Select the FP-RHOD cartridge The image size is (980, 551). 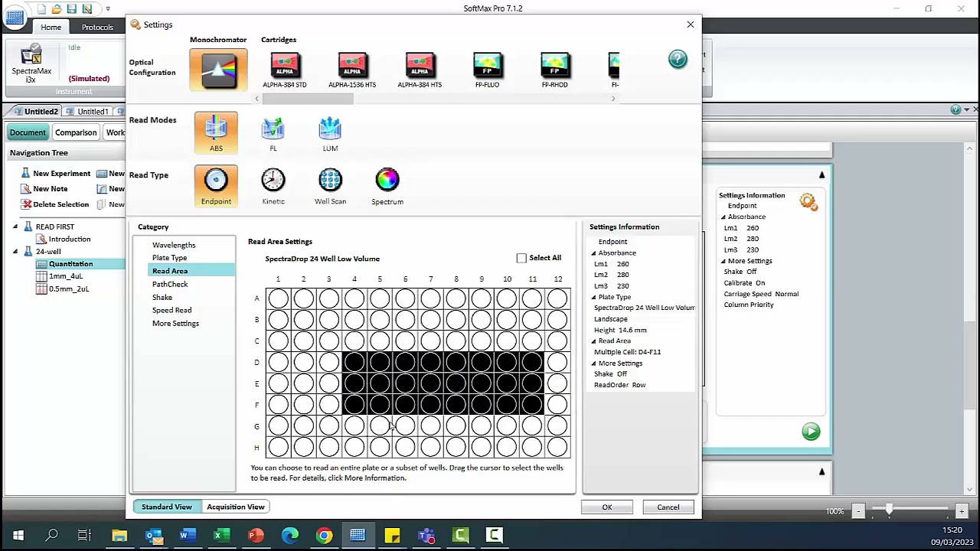(554, 70)
